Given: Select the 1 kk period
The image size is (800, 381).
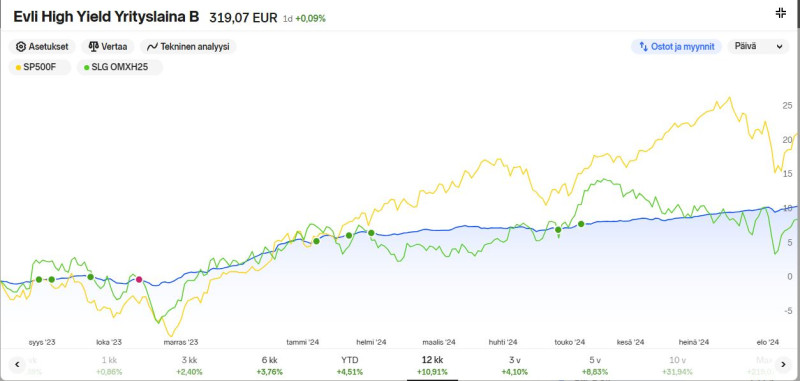Looking at the screenshot, I should coord(109,365).
